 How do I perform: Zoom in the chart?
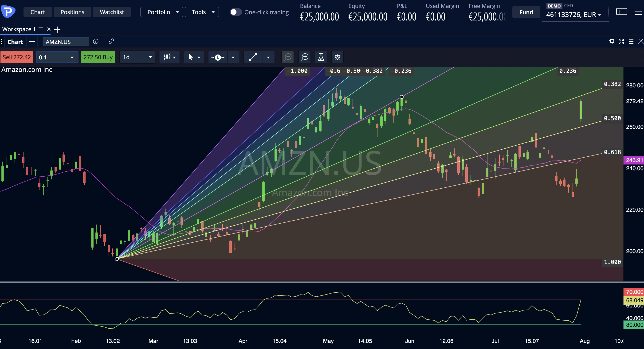click(305, 57)
